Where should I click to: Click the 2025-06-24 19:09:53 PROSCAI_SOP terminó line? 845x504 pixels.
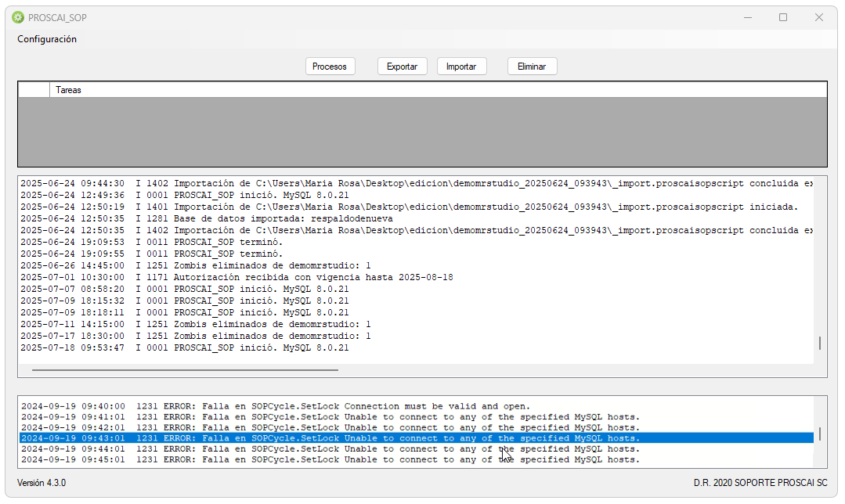coord(151,243)
